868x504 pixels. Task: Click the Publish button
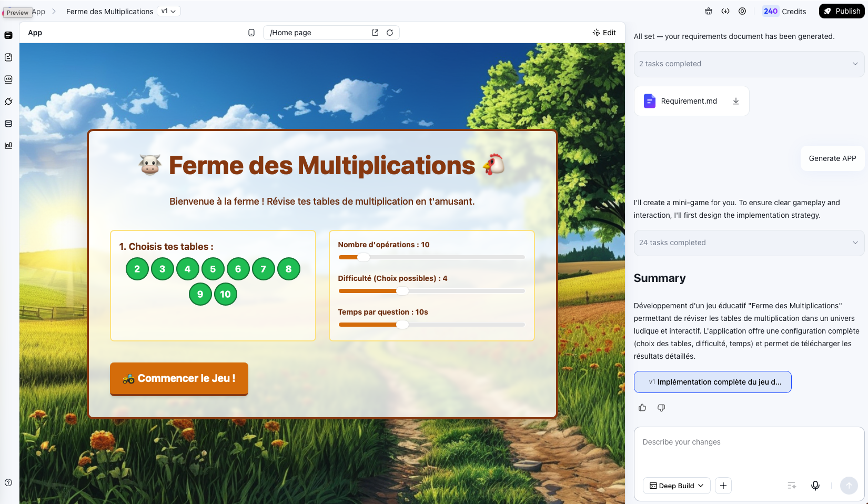coord(842,11)
